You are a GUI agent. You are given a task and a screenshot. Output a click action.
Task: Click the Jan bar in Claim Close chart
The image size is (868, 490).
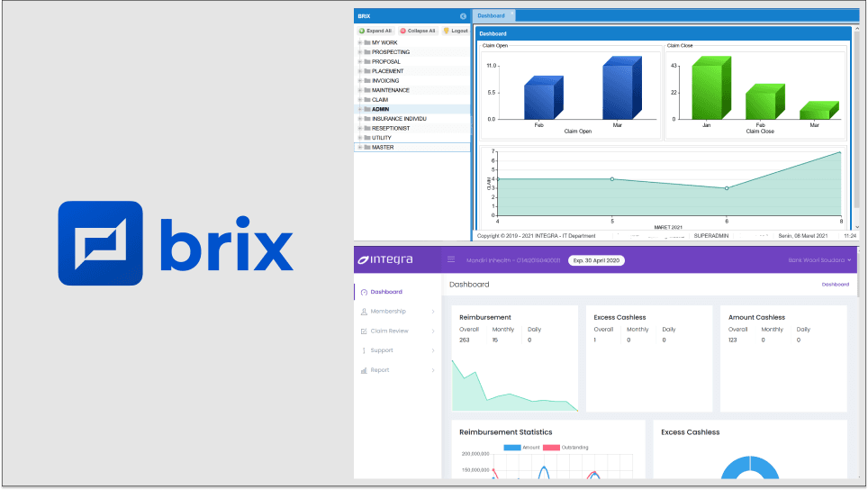(711, 87)
